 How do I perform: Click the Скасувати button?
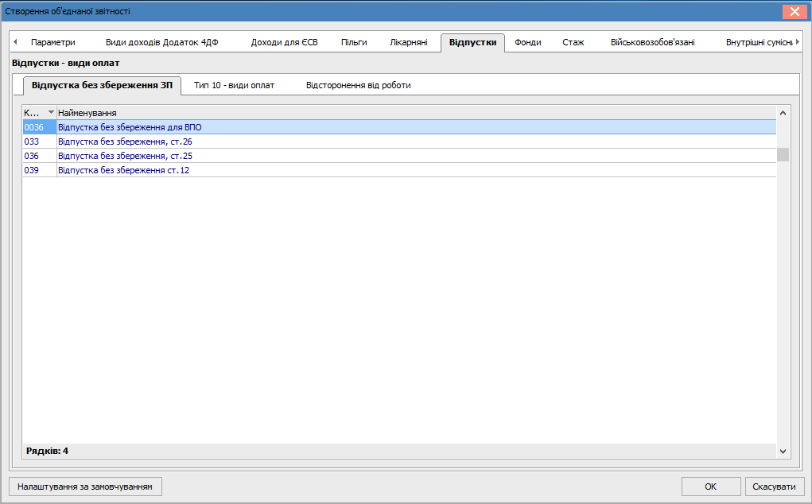(x=775, y=487)
